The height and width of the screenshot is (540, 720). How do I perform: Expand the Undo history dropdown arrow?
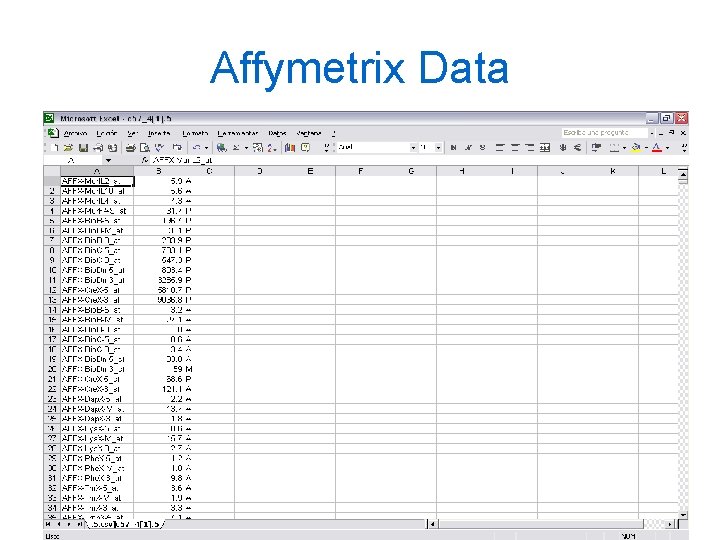click(x=206, y=147)
